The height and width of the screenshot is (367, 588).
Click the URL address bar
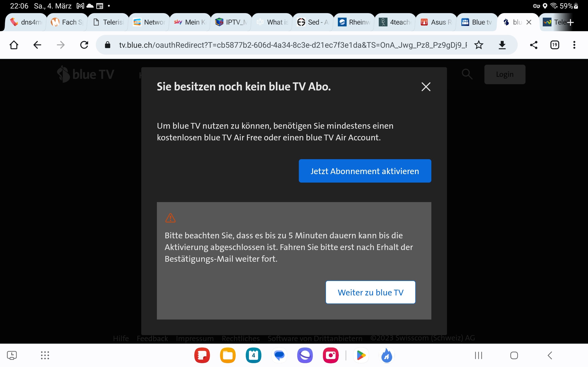pyautogui.click(x=291, y=45)
